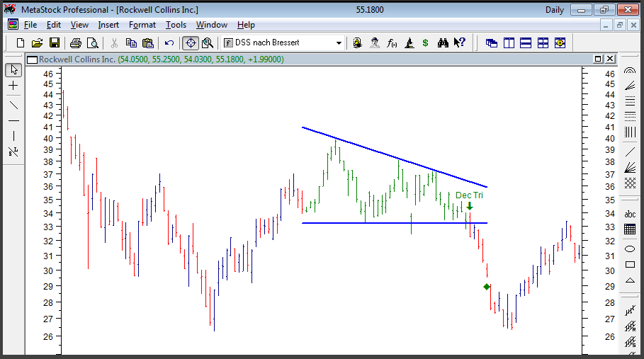Click the Dec Tri pattern label
Image resolution: width=644 pixels, height=359 pixels.
tap(469, 195)
